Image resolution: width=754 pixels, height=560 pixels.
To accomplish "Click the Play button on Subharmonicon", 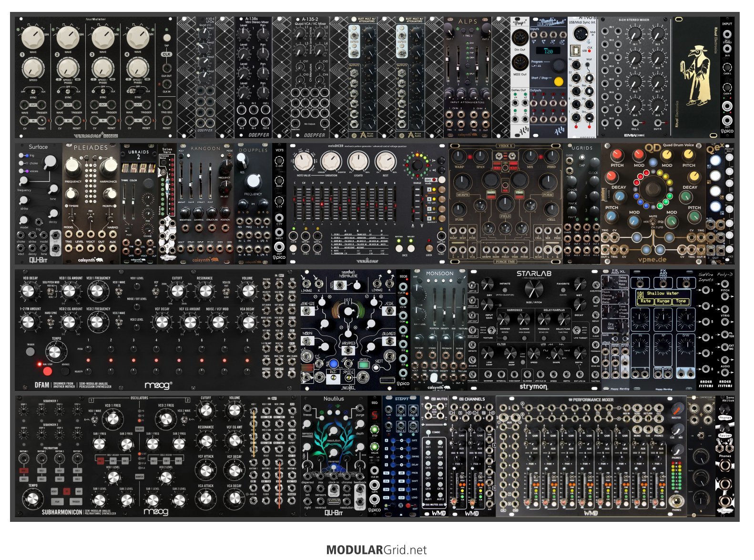I will click(x=57, y=501).
